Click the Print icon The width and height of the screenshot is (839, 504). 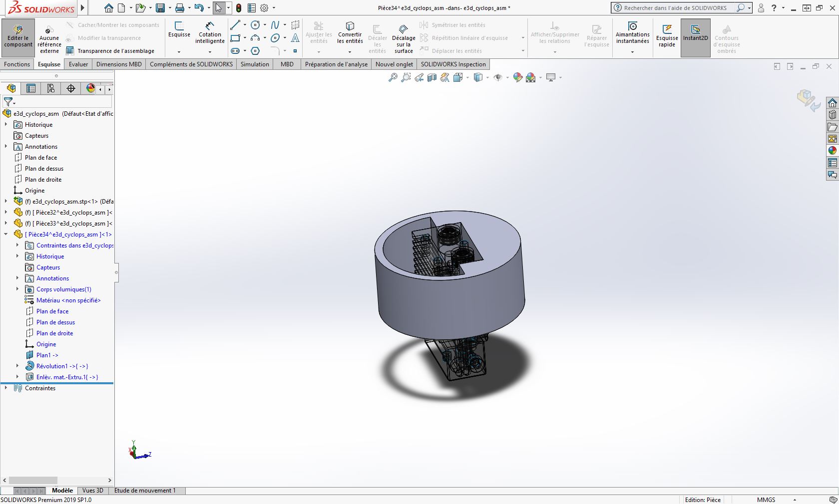(x=180, y=8)
